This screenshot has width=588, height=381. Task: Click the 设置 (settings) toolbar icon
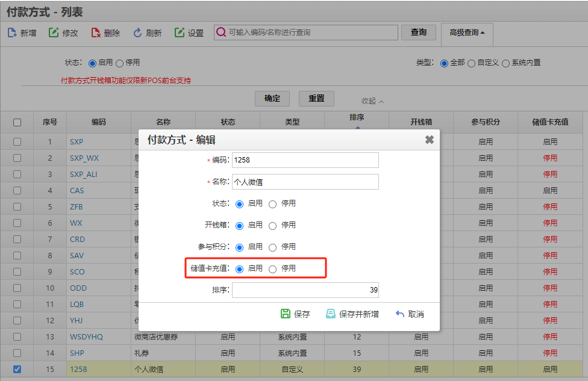click(180, 33)
